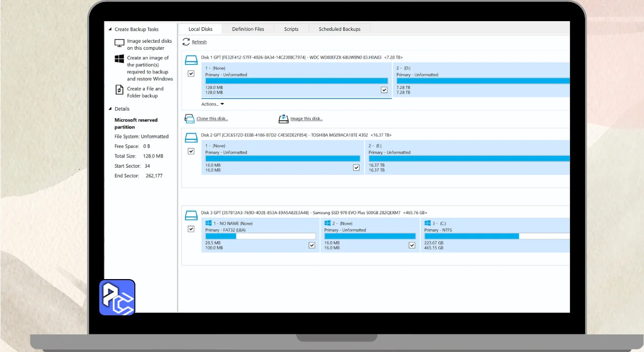Toggle checkbox on FAT32 NO NAME partition

tap(312, 245)
